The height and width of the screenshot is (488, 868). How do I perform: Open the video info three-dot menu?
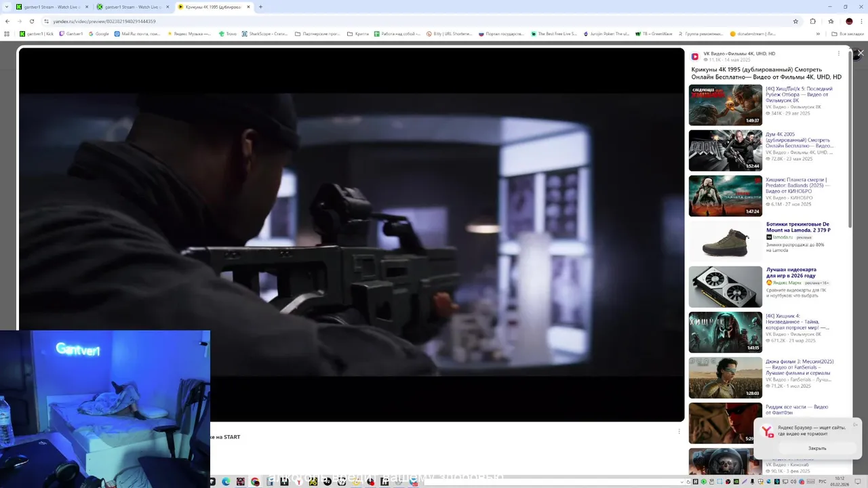(838, 54)
